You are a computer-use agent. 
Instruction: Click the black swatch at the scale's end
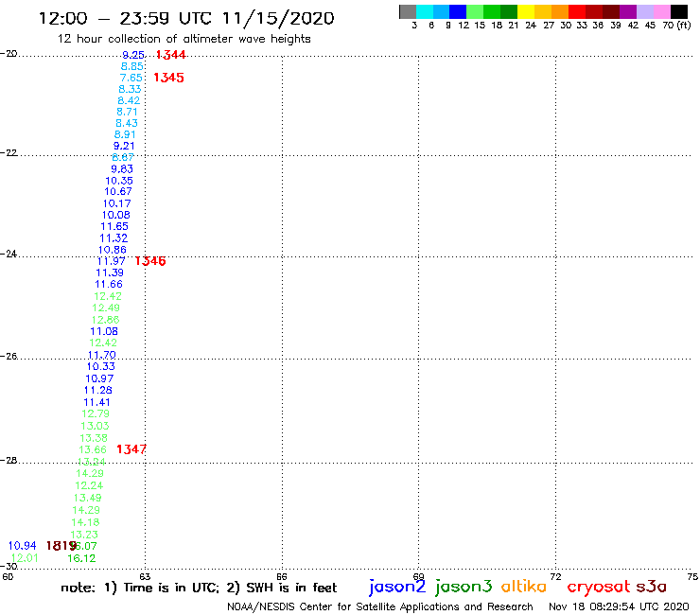pos(678,11)
